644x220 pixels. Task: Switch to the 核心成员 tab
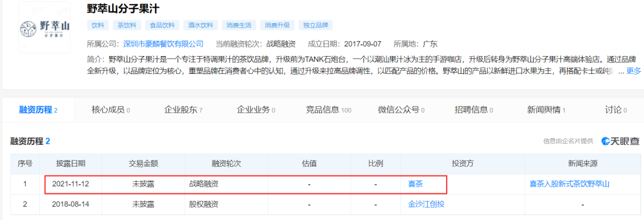click(x=111, y=110)
